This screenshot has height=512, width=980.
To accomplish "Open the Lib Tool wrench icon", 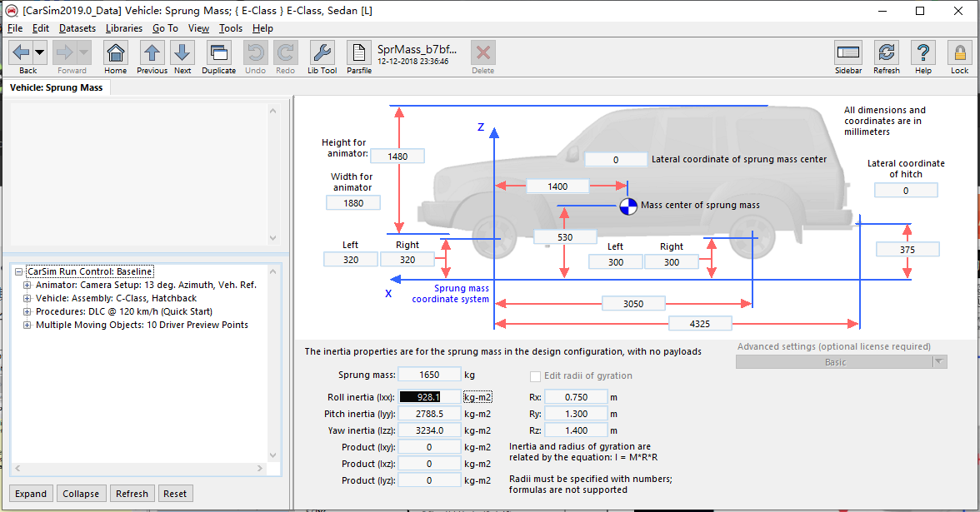I will click(322, 52).
